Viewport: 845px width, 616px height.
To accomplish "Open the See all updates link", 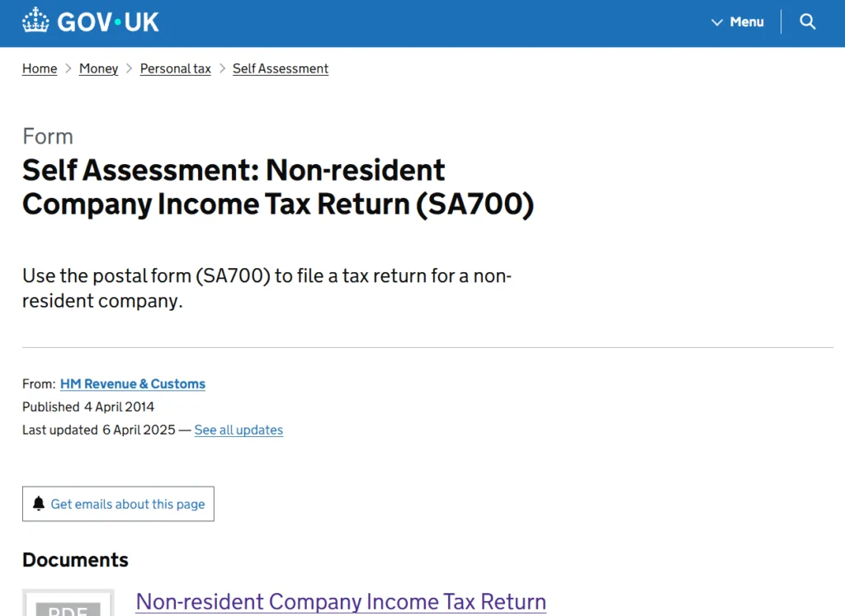I will [x=238, y=430].
